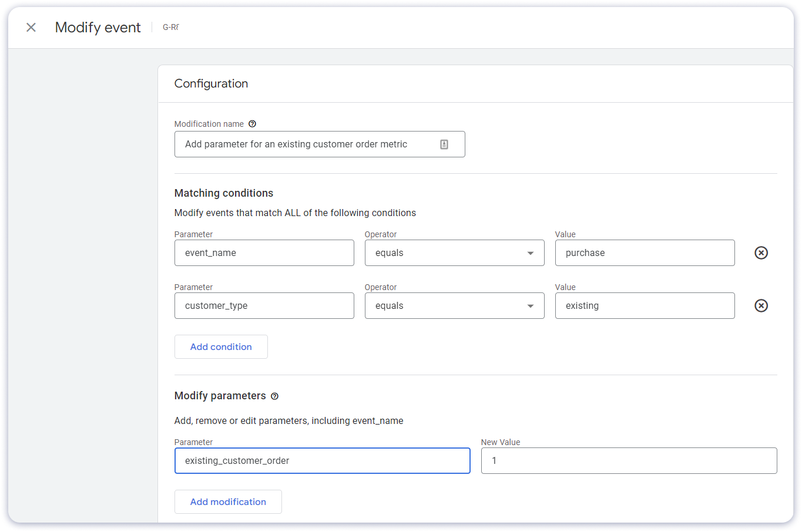
Task: Open help tooltip beside Modify parameters
Action: click(274, 396)
